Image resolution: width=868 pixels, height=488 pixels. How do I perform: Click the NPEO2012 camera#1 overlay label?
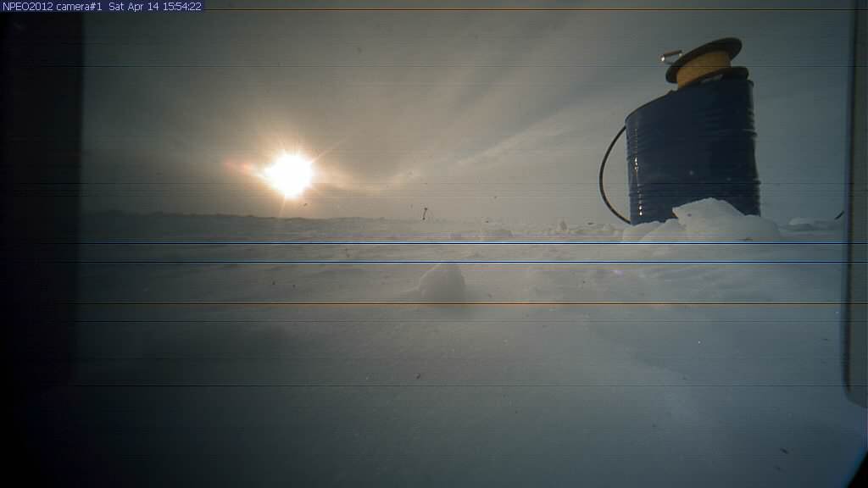coord(53,6)
